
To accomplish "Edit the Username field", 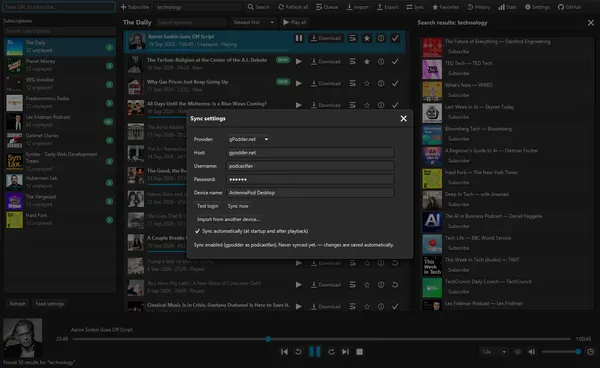I will tap(310, 166).
